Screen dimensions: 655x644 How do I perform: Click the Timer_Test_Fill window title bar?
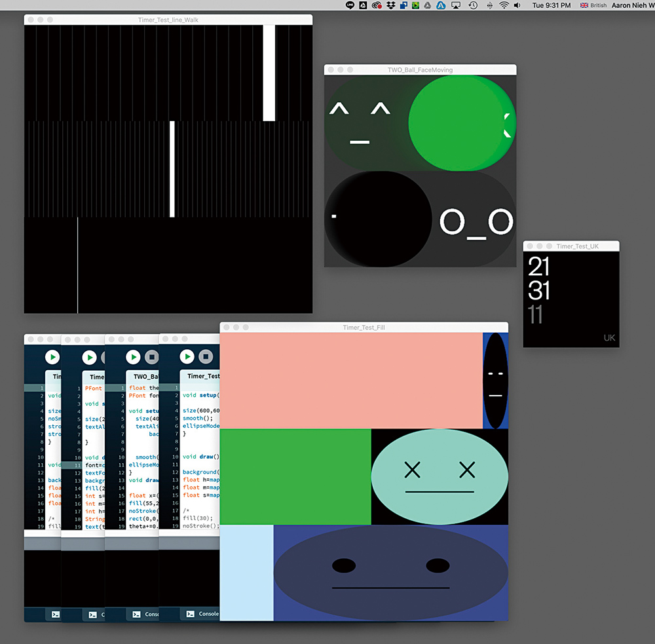(x=364, y=327)
